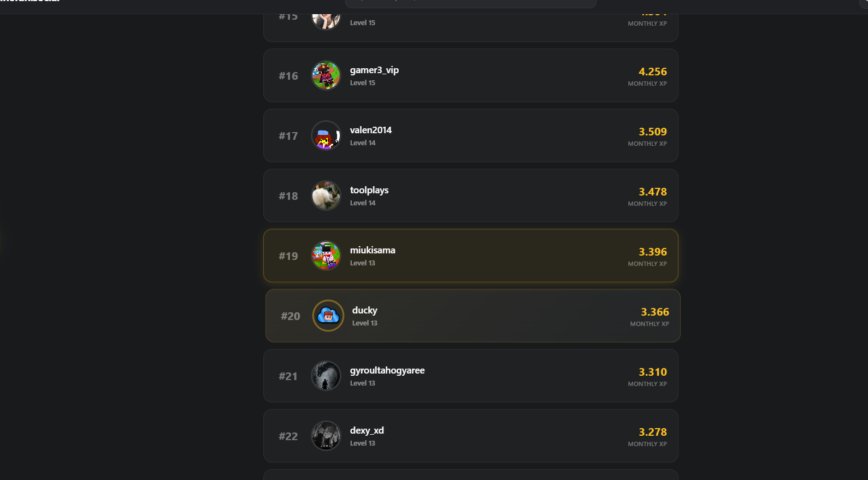Click the #22 rank number
This screenshot has width=868, height=480.
(288, 436)
